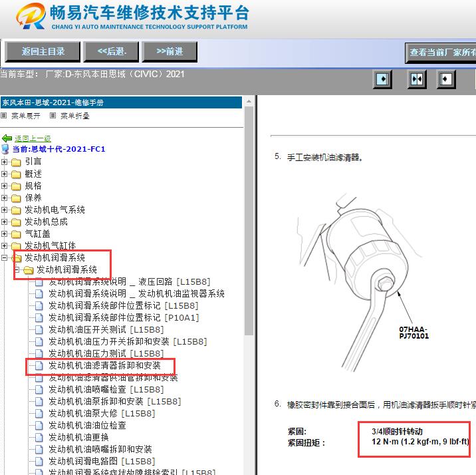Go forward with the >>前进 button
The height and width of the screenshot is (475, 476).
[x=170, y=52]
